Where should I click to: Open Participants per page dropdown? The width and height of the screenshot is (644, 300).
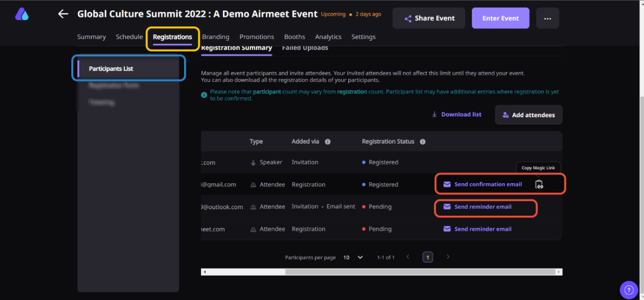coord(353,257)
